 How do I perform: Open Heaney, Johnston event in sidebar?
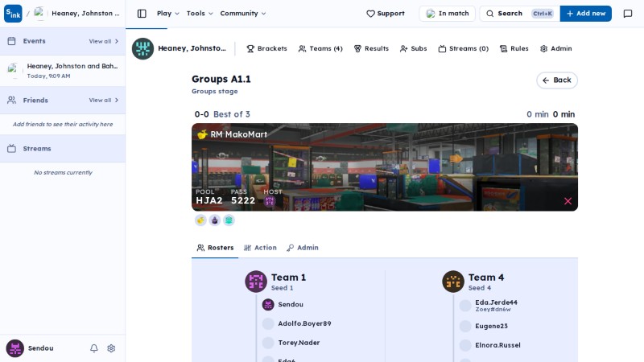tap(63, 71)
